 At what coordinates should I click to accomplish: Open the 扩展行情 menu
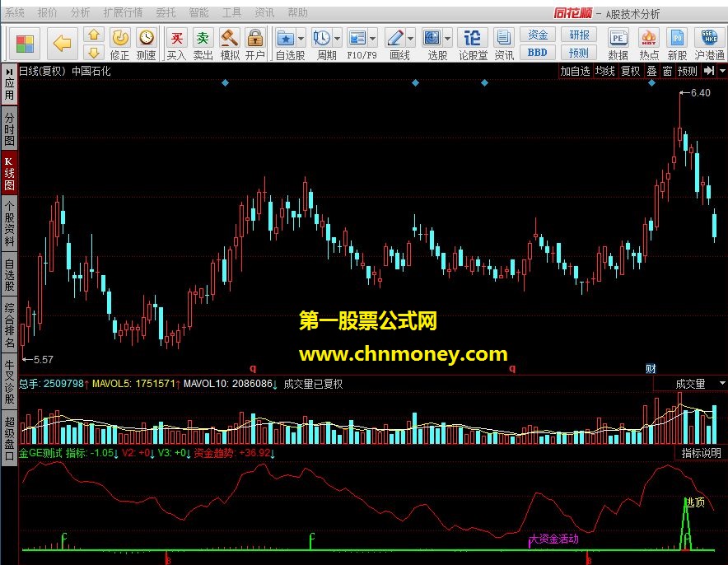[x=123, y=13]
